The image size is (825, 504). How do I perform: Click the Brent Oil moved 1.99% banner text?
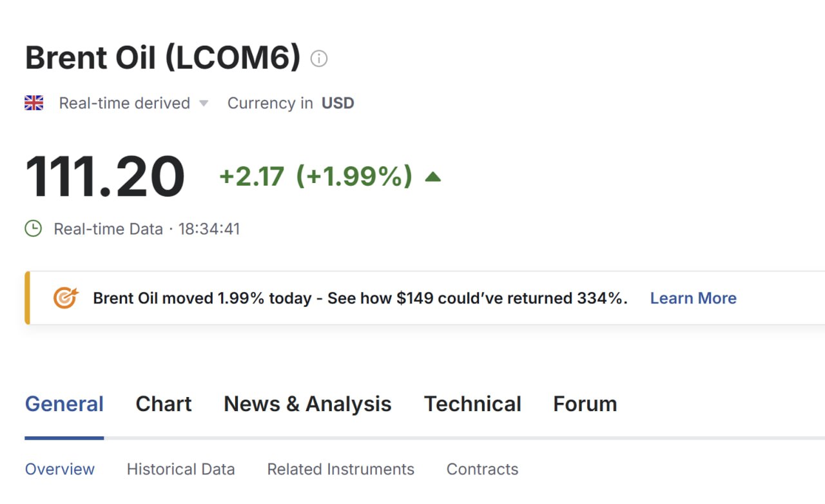pyautogui.click(x=360, y=298)
